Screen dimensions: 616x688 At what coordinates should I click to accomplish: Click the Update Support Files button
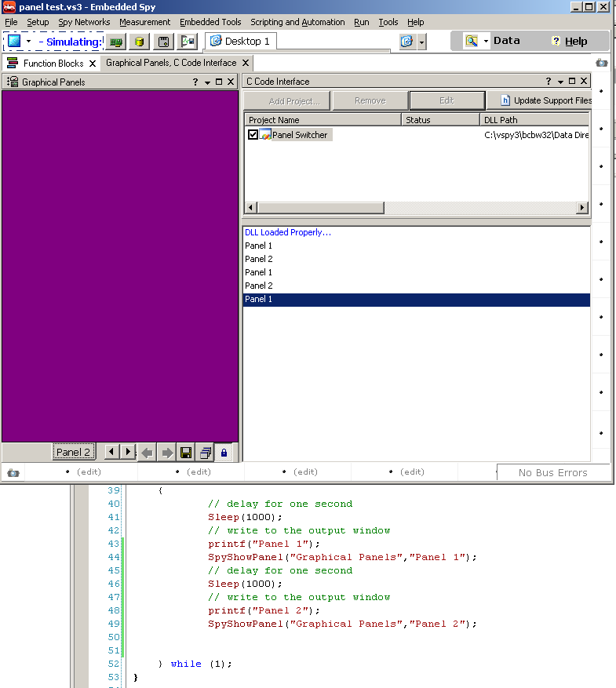[545, 100]
